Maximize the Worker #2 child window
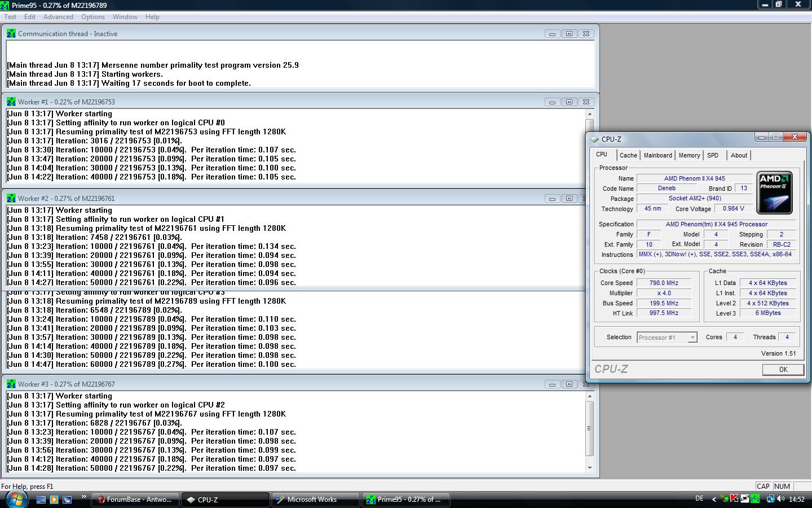Image resolution: width=812 pixels, height=508 pixels. (x=569, y=199)
